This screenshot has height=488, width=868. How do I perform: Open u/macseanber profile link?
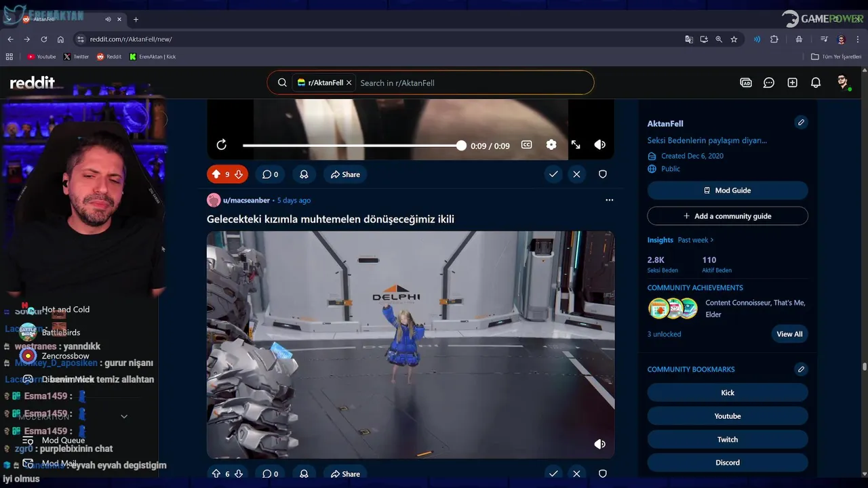(246, 201)
